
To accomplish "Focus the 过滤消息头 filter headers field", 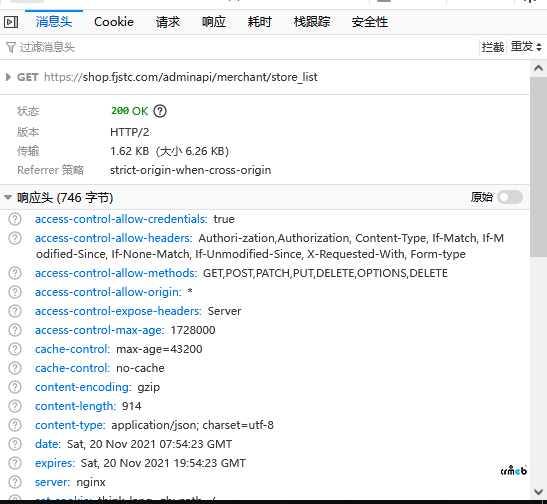I will 241,47.
